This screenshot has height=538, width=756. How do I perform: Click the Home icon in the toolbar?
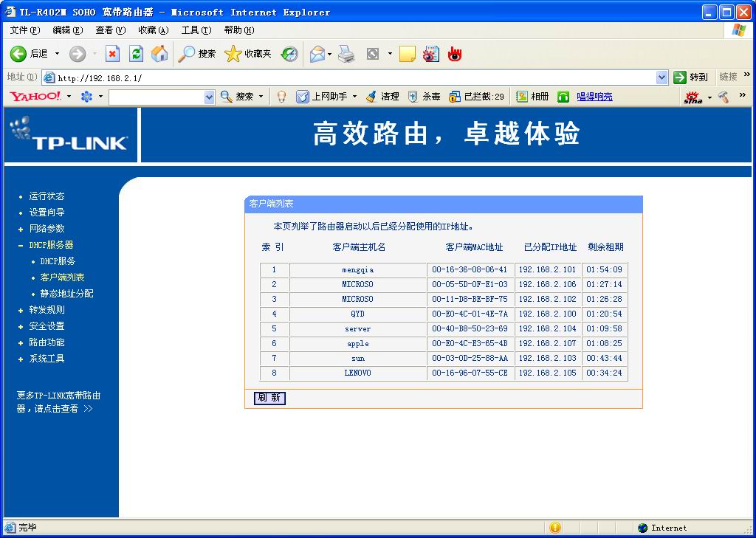[x=158, y=53]
